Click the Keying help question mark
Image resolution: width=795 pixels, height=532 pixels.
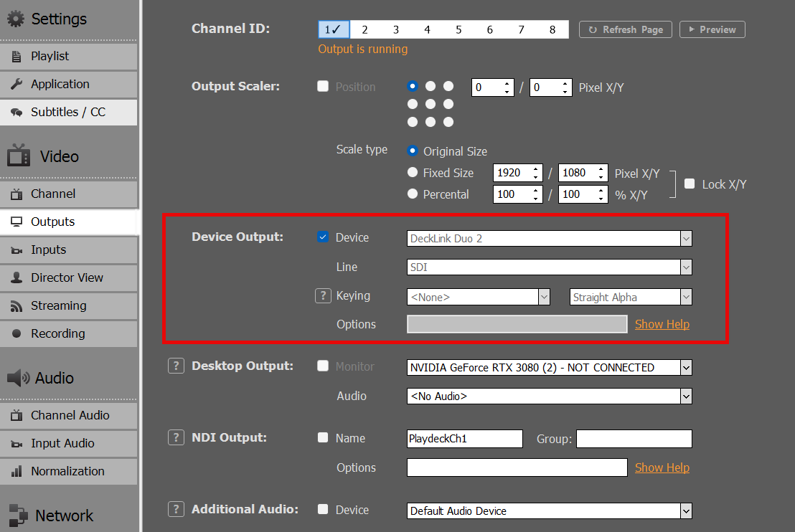[323, 295]
